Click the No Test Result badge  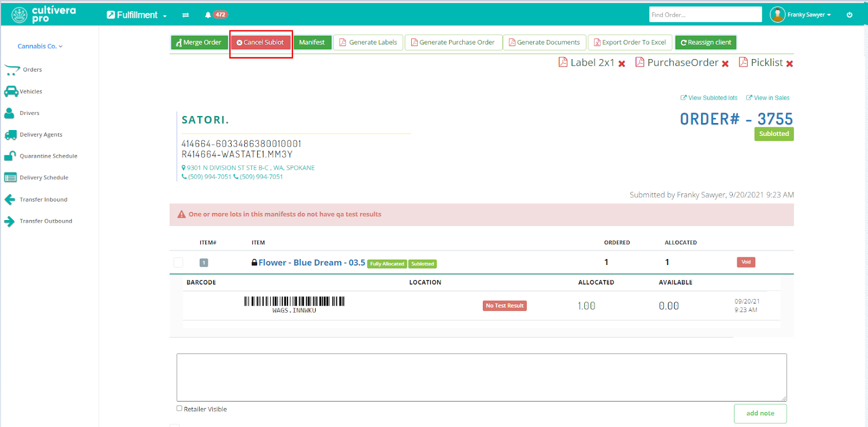tap(505, 306)
